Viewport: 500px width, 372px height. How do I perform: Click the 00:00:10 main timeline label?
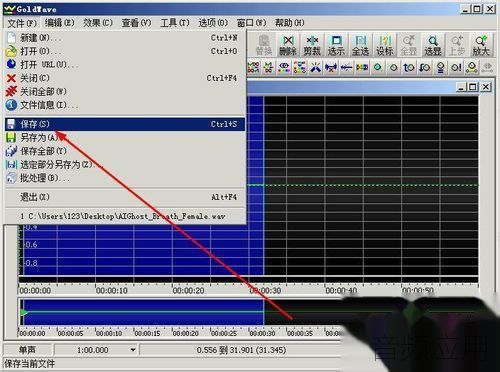112,291
